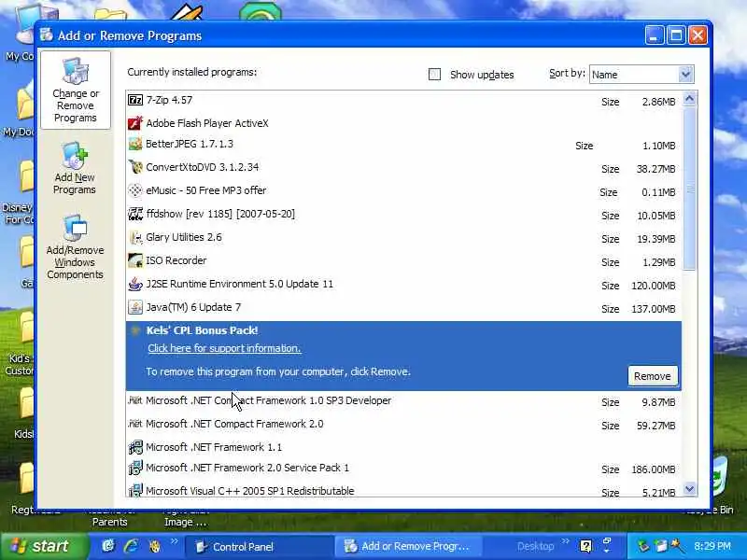Click the Kels' CPL Bonus Pack icon
The width and height of the screenshot is (747, 560).
135,330
